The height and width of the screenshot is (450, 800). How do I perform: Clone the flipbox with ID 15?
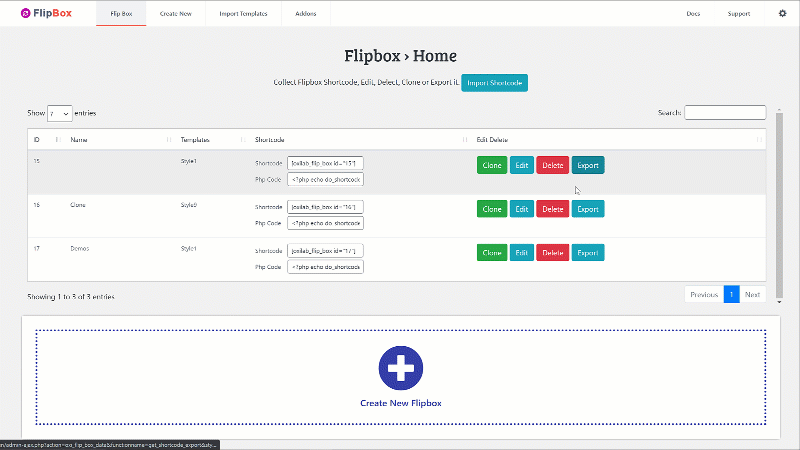point(492,165)
